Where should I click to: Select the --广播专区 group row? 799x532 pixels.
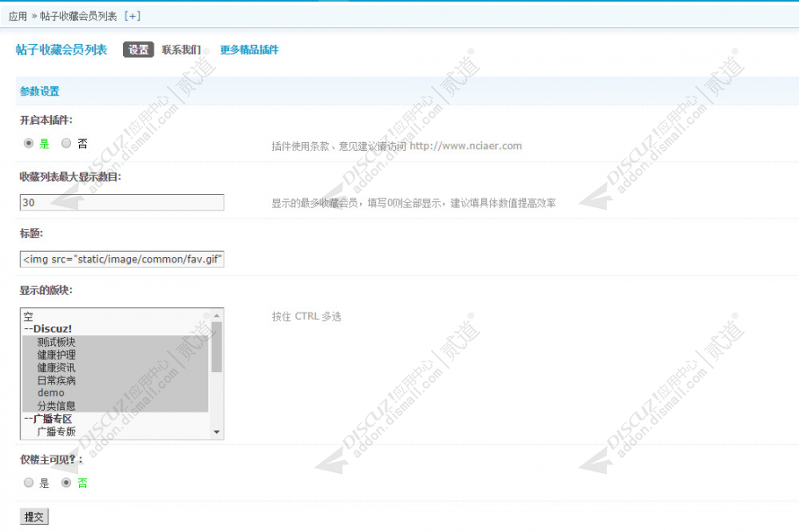tap(115, 419)
